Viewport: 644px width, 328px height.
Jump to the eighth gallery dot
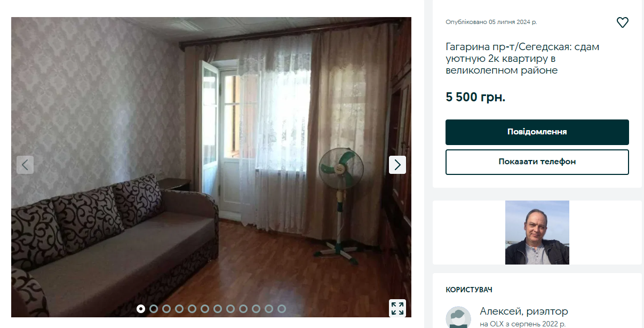click(230, 309)
